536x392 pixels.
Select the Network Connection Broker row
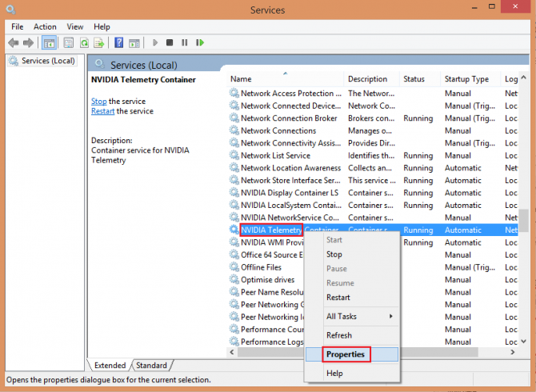pyautogui.click(x=373, y=118)
